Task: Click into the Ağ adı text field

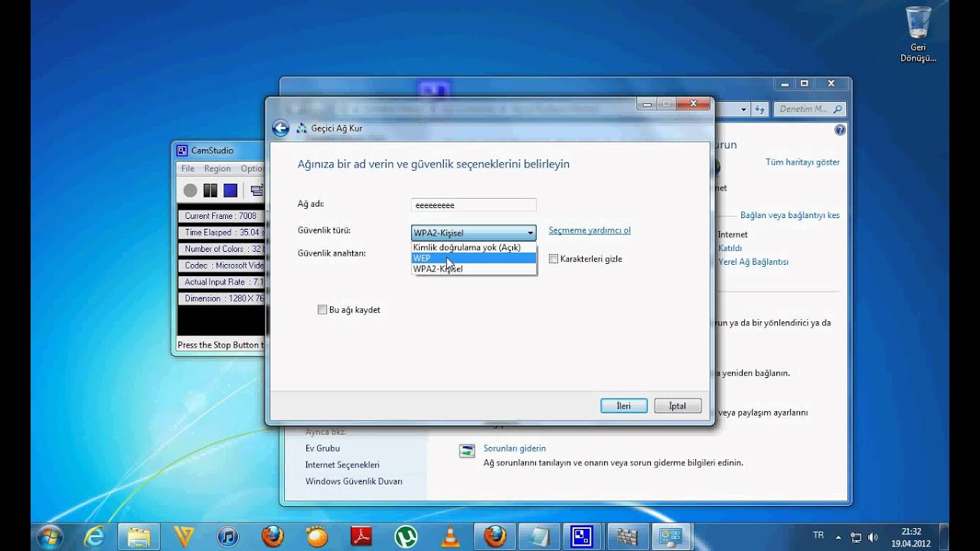Action: click(x=474, y=205)
